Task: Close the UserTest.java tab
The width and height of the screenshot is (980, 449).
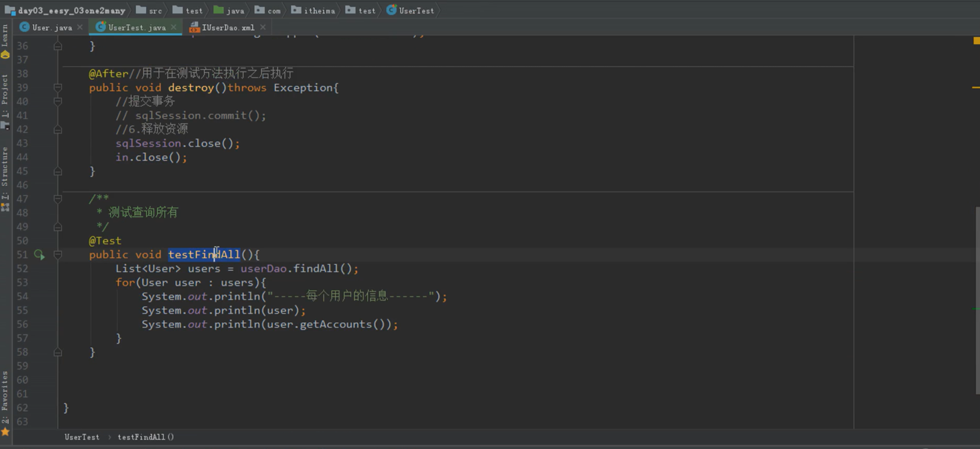Action: pos(174,27)
